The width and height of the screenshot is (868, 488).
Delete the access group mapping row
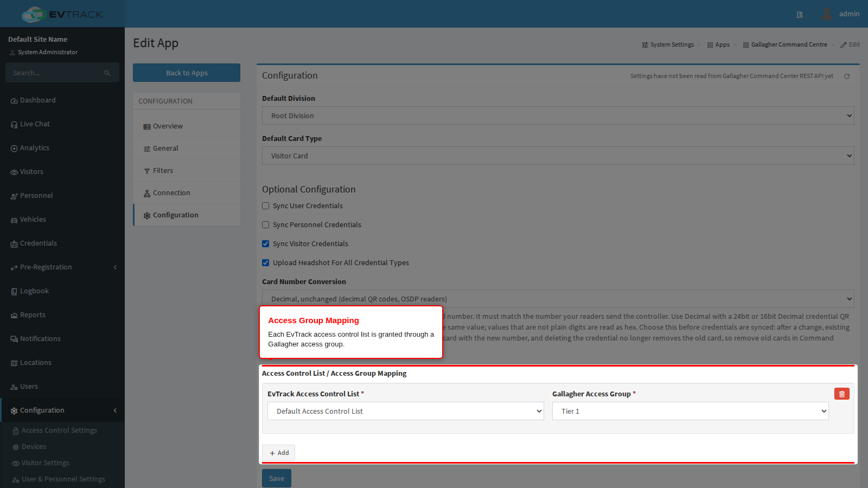pyautogui.click(x=842, y=394)
